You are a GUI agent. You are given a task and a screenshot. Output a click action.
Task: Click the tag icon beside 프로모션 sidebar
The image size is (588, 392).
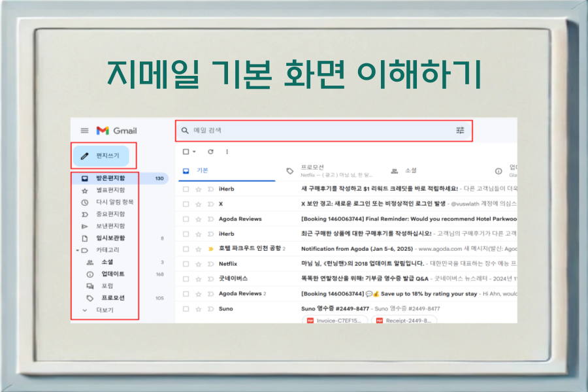[90, 298]
